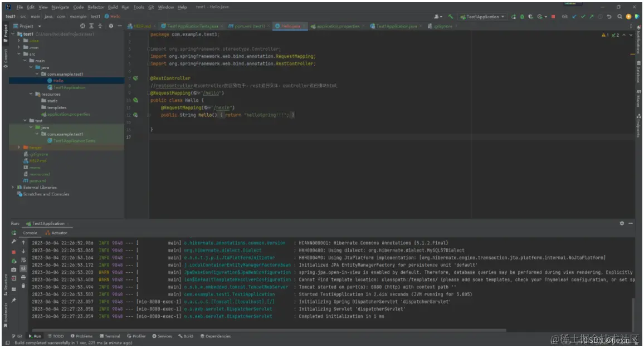
Task: Commit changes with the Git checkmark icon
Action: coord(583,17)
